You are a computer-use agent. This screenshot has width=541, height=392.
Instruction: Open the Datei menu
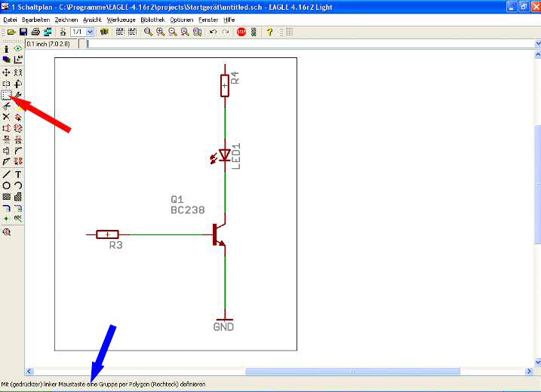[10, 19]
